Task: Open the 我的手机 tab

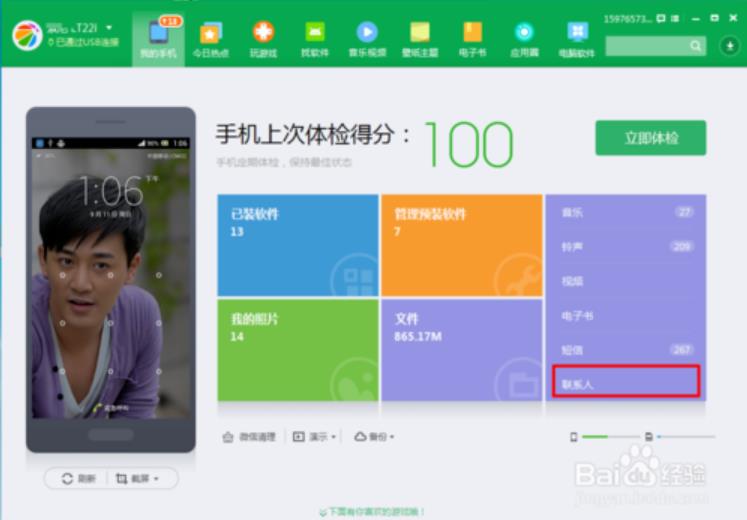Action: coord(158,39)
